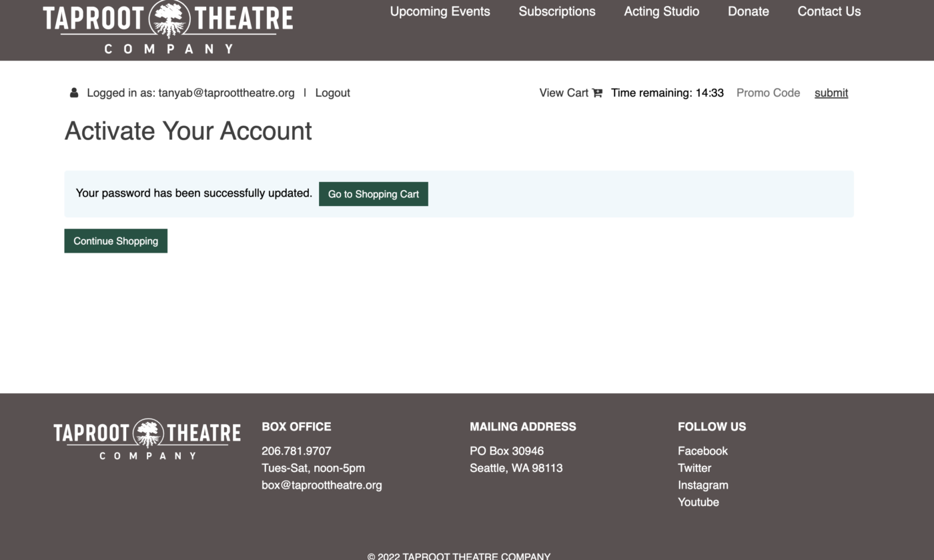Click the logged-in email tanyab@taproottheatre.org

tap(226, 93)
